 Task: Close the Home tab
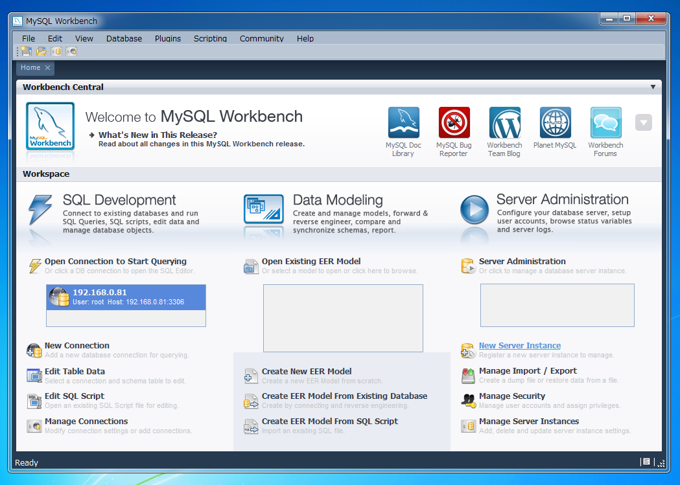(48, 68)
